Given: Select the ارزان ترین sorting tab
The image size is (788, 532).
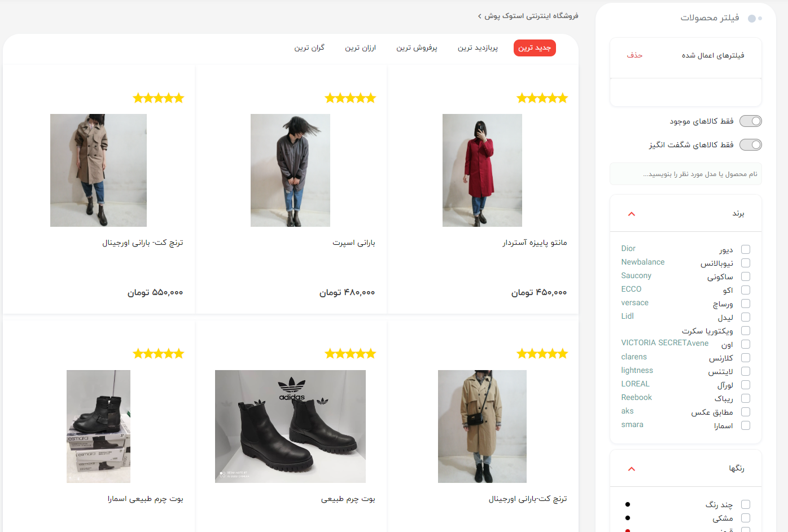Looking at the screenshot, I should click(x=360, y=48).
